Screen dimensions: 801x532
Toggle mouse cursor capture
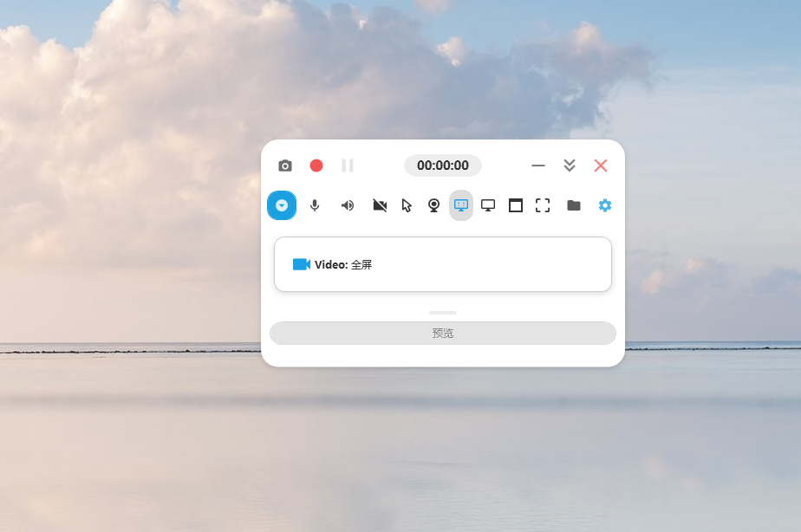[407, 205]
